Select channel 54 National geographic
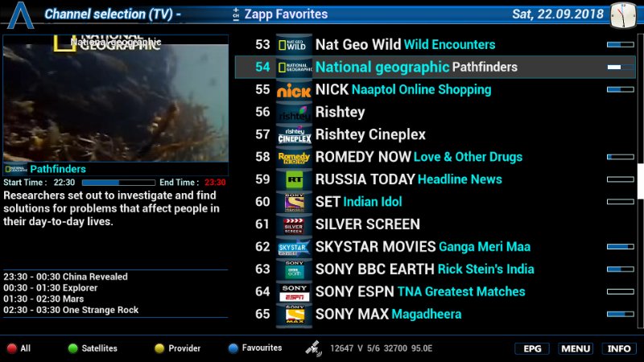 (435, 68)
